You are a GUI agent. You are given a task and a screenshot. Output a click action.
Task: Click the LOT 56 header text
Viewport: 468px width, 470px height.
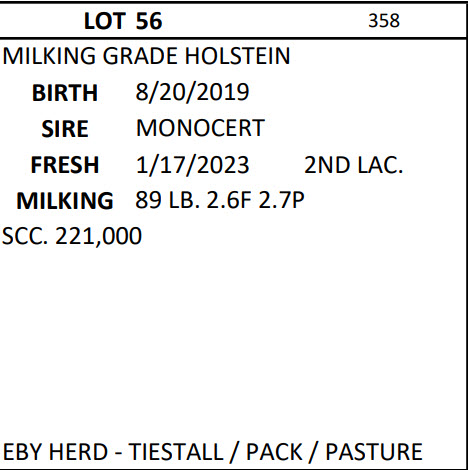coord(123,21)
